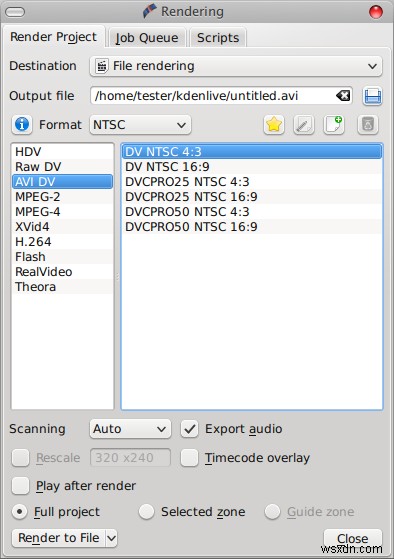The image size is (394, 559).
Task: Switch to the Render Project tab
Action: 53,37
